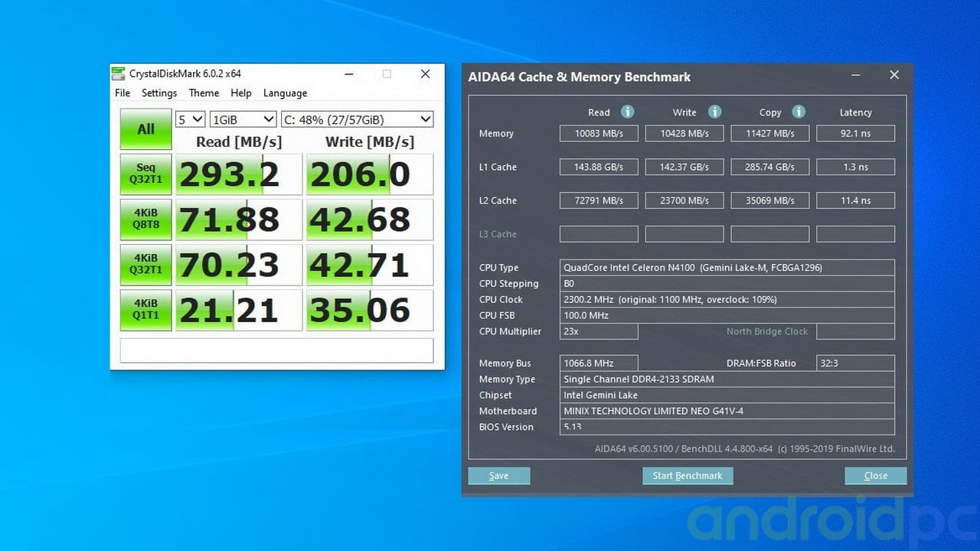The height and width of the screenshot is (551, 980).
Task: Click the Memory latency value 92.1 ns
Action: point(855,133)
